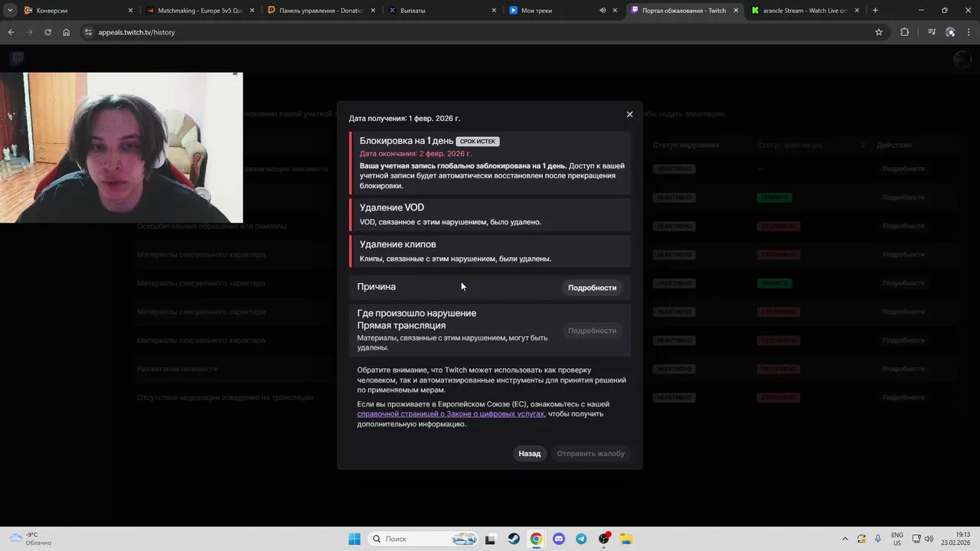
Task: Open the Twitch account avatar menu
Action: click(x=962, y=60)
